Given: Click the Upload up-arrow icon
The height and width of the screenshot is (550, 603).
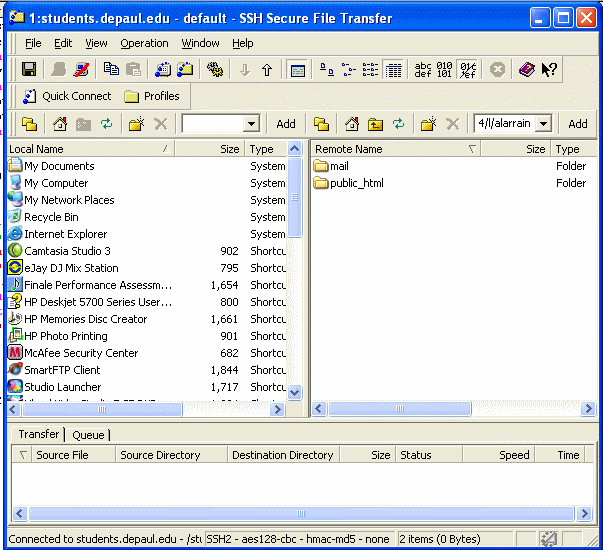Looking at the screenshot, I should (267, 70).
